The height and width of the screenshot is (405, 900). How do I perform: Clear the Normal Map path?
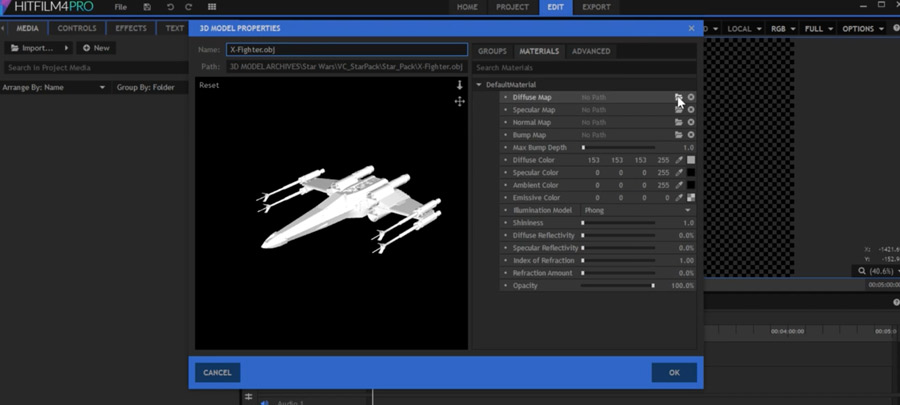click(691, 122)
